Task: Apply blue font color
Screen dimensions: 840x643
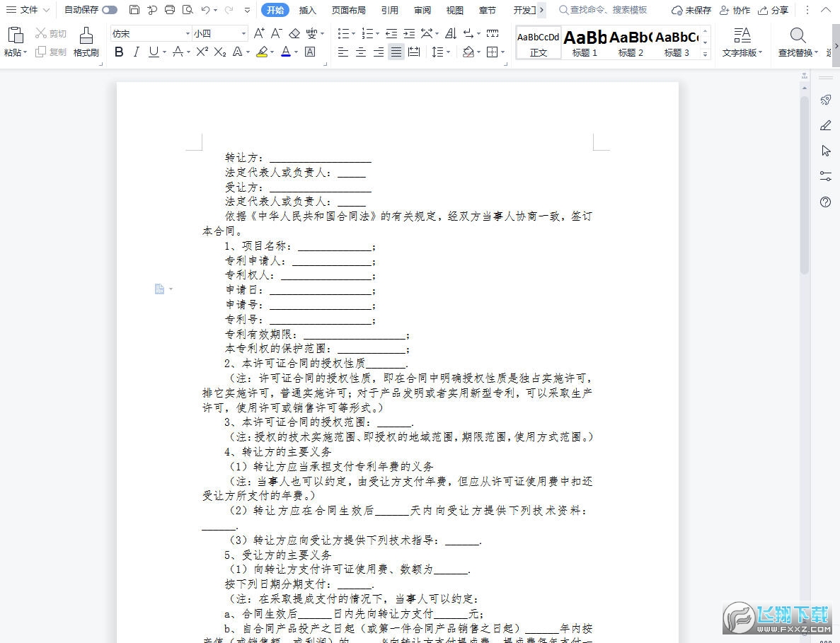Action: pyautogui.click(x=286, y=52)
